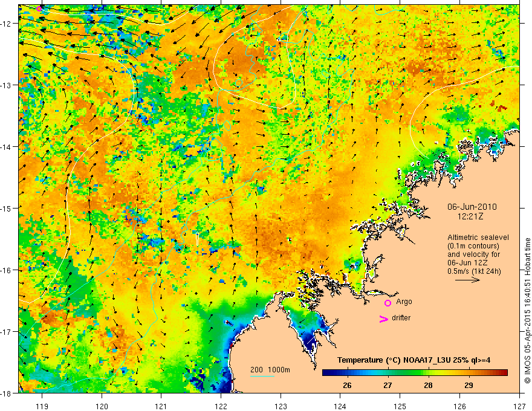Click the 'and velocity for' text
532x411 pixels.
tap(473, 254)
